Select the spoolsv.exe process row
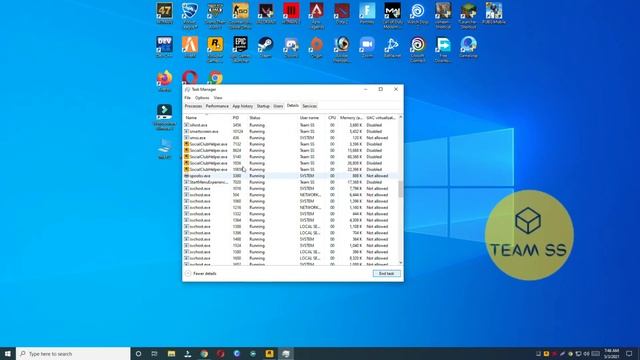 [290, 176]
